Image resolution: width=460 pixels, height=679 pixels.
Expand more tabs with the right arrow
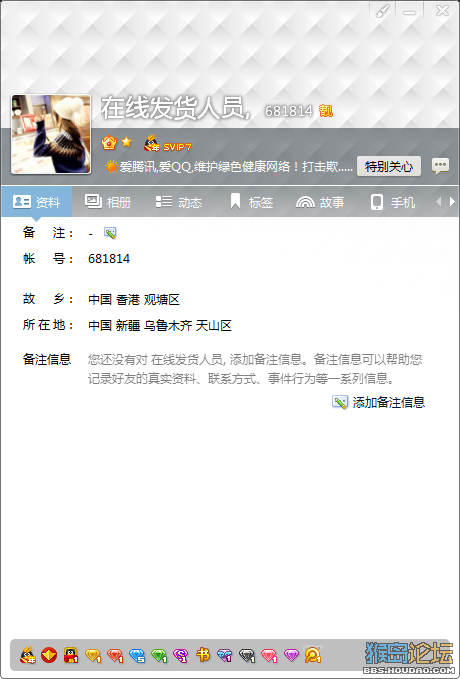452,201
